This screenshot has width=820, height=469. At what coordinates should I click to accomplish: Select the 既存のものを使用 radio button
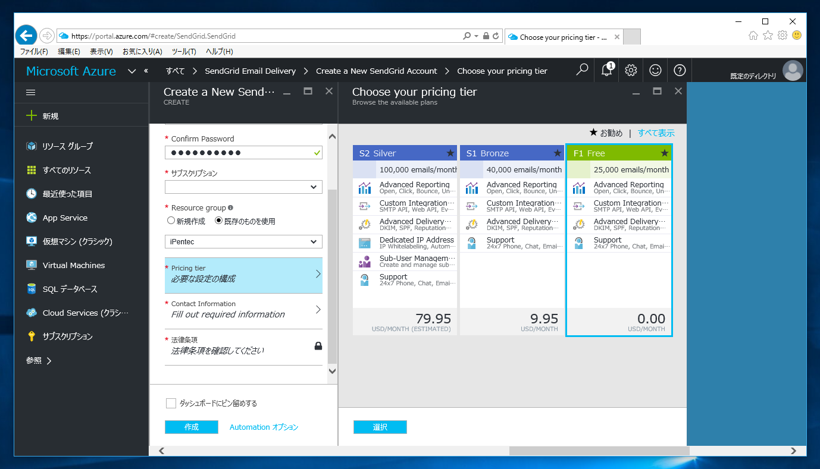tap(219, 221)
